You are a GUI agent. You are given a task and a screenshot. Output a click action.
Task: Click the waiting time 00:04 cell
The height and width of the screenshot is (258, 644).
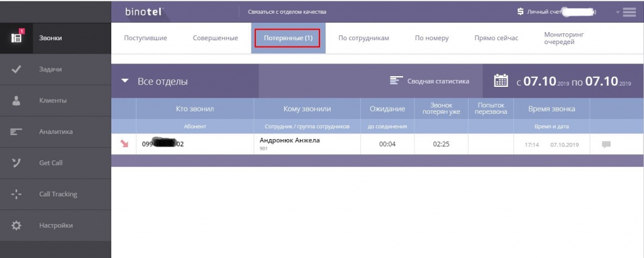coord(387,144)
